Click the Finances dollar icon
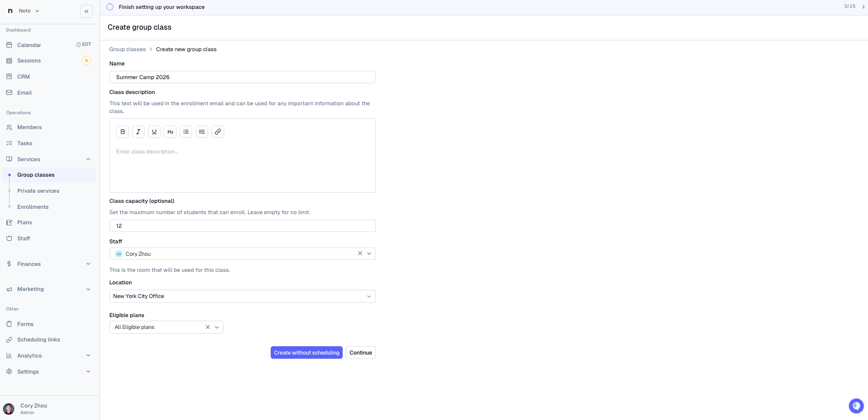This screenshot has height=420, width=868. pyautogui.click(x=9, y=264)
